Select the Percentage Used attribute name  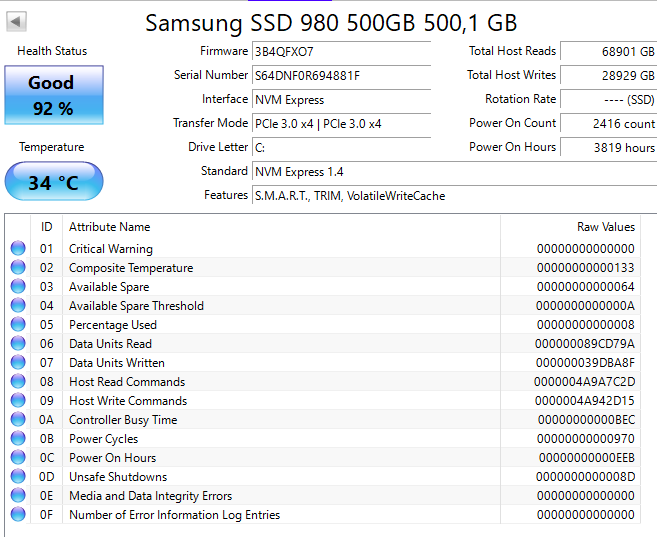coord(113,325)
